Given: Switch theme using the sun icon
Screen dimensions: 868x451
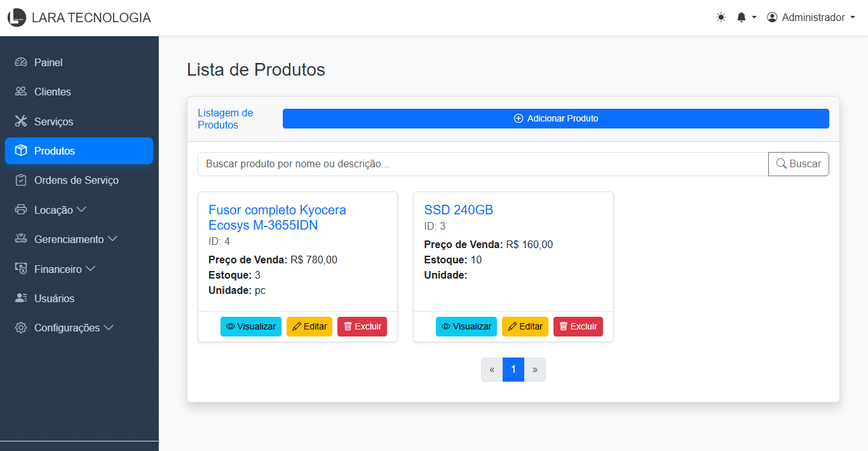Looking at the screenshot, I should tap(721, 17).
